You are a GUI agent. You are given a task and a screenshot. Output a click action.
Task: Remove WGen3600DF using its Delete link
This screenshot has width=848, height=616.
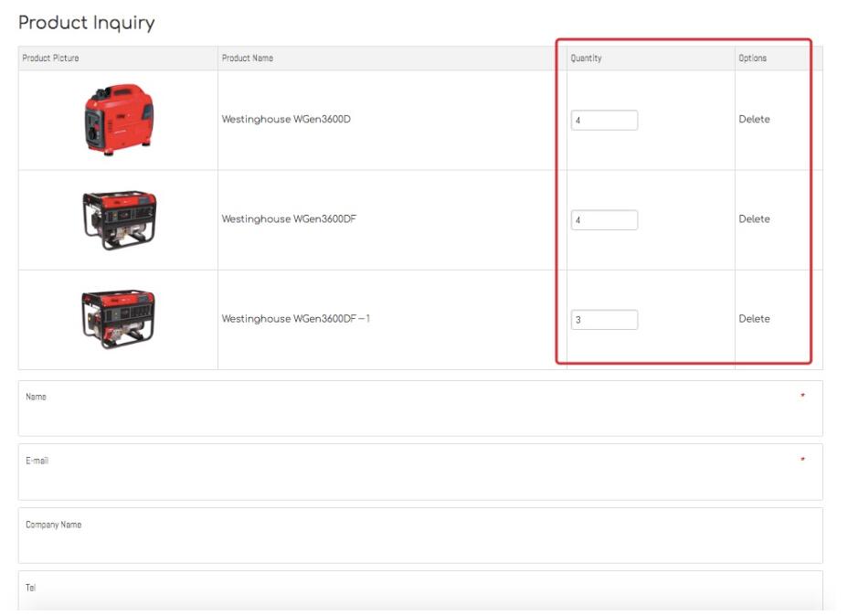pos(754,219)
